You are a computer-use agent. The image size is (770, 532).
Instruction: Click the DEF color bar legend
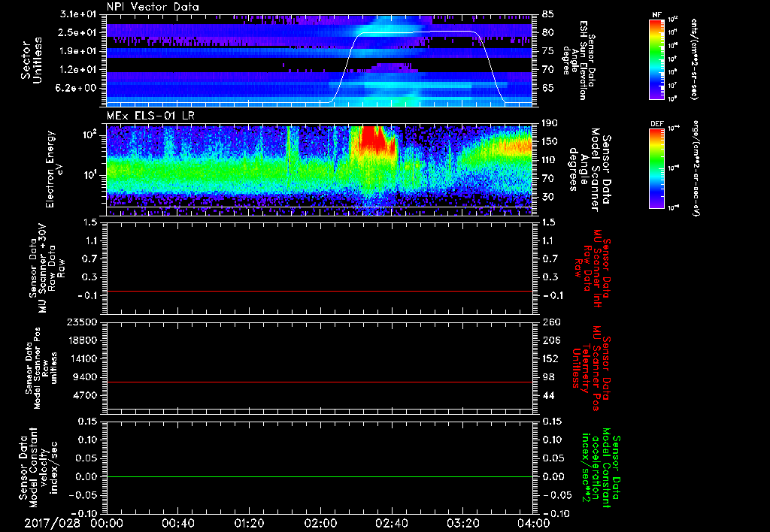(x=656, y=168)
